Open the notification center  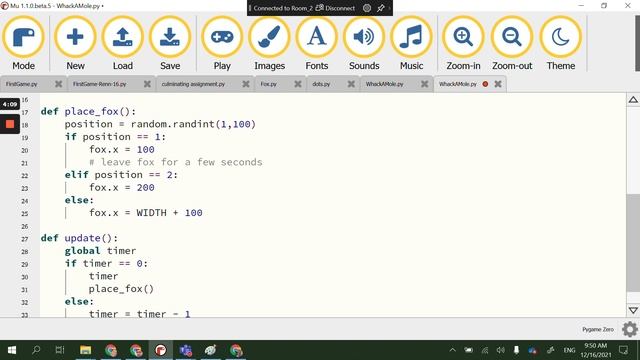[623, 350]
